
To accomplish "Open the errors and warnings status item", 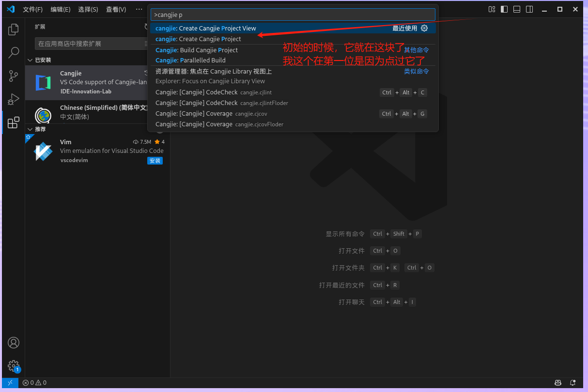I will tap(34, 382).
